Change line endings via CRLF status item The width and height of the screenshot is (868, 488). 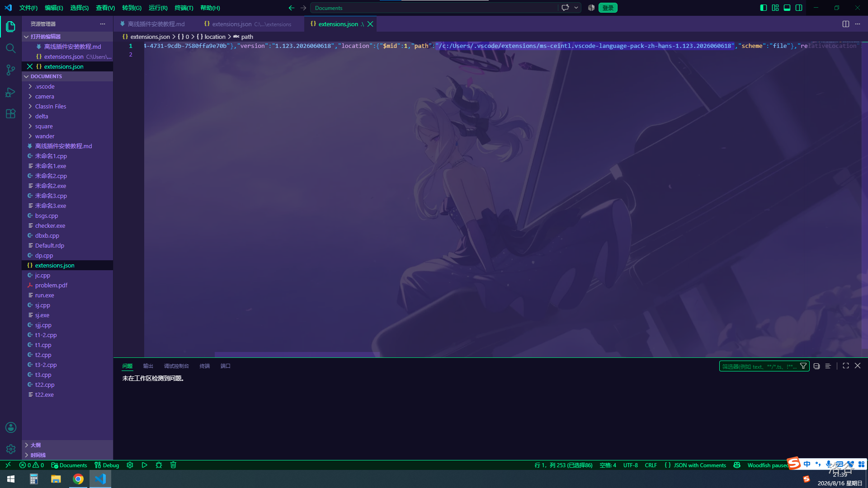click(651, 465)
